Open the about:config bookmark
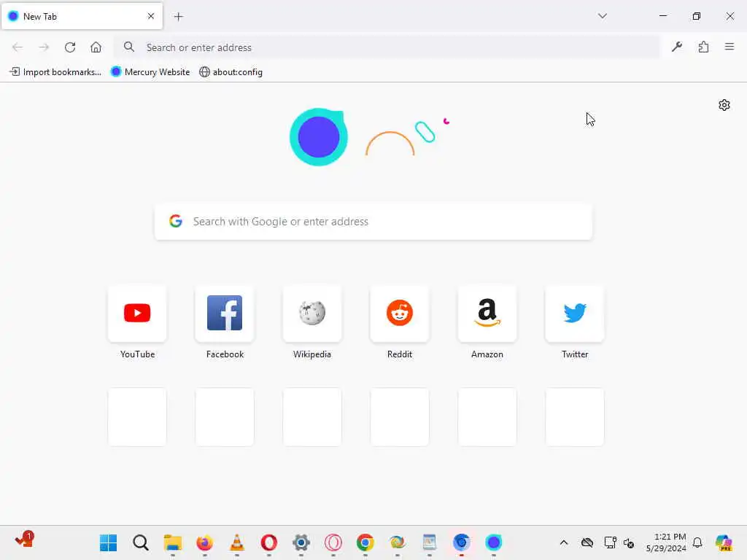 click(x=231, y=72)
